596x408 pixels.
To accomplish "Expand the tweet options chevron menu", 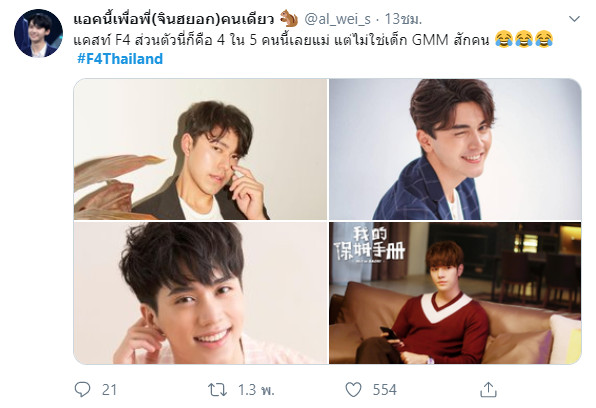I will (574, 18).
